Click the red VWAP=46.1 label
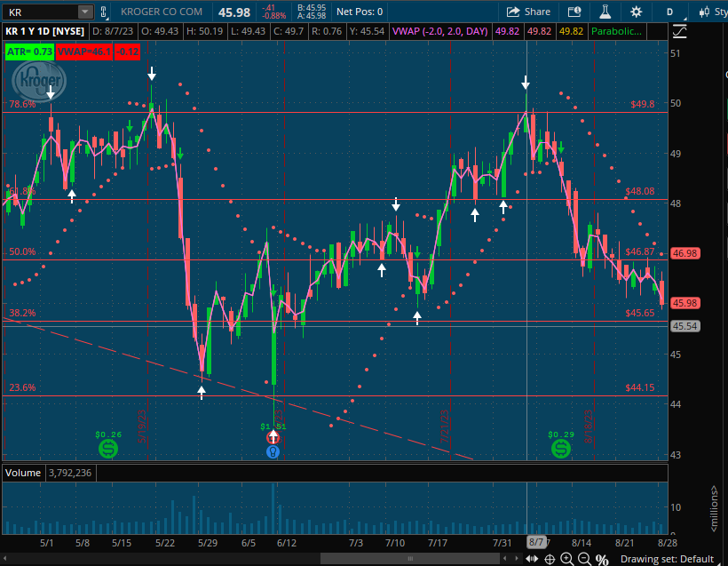 coord(84,52)
